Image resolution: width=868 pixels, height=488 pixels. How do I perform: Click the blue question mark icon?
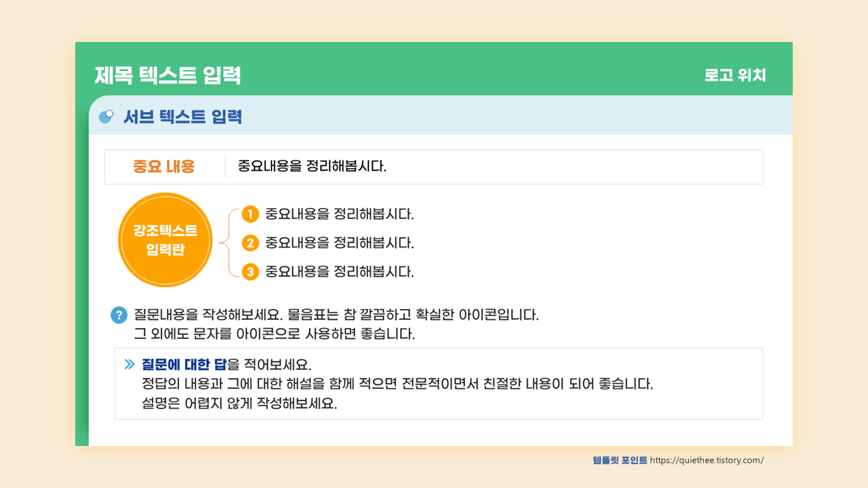119,315
